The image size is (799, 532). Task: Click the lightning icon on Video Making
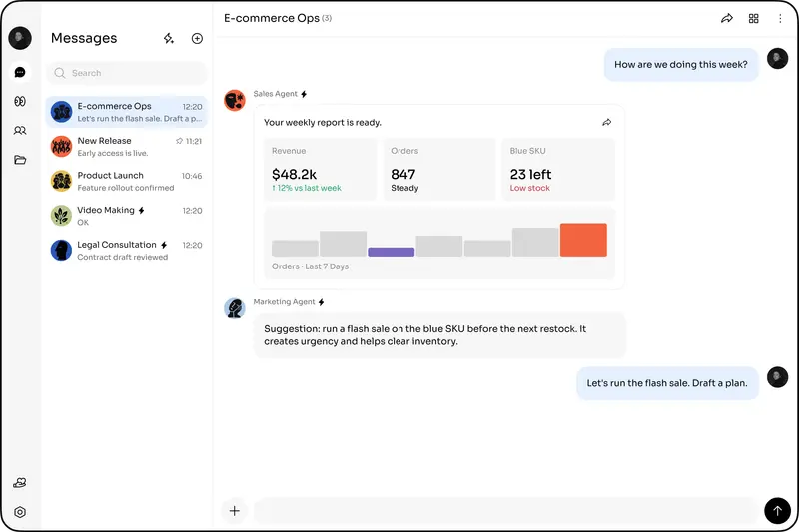point(142,210)
